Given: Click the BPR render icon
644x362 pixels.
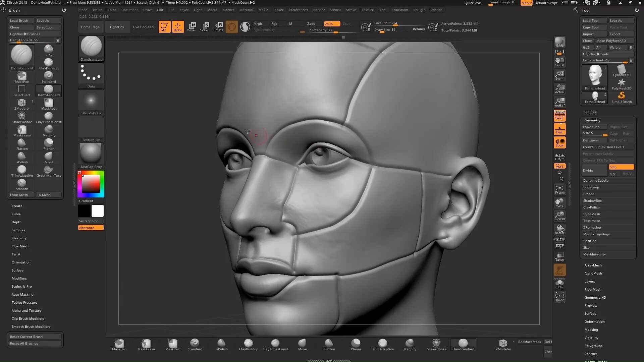Looking at the screenshot, I should point(559,42).
